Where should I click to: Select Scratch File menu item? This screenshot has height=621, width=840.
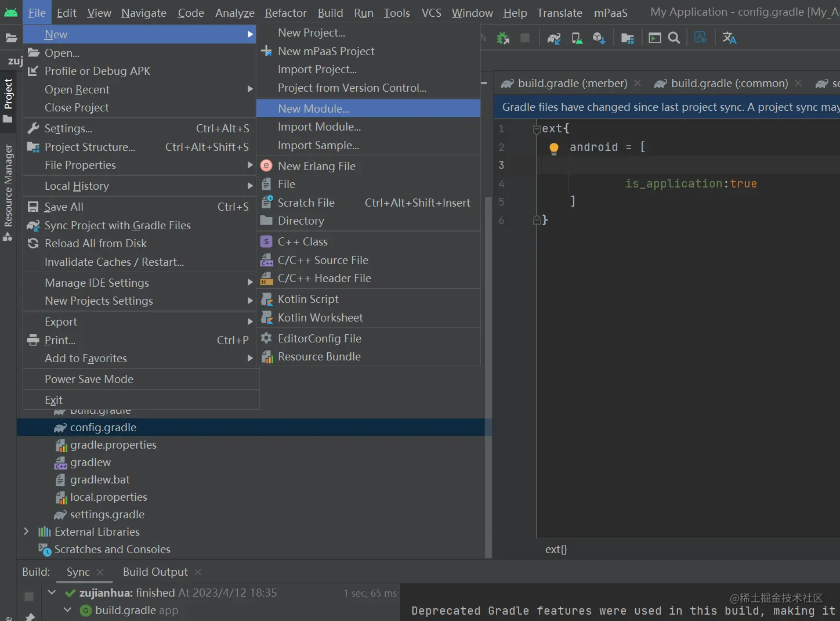click(368, 203)
